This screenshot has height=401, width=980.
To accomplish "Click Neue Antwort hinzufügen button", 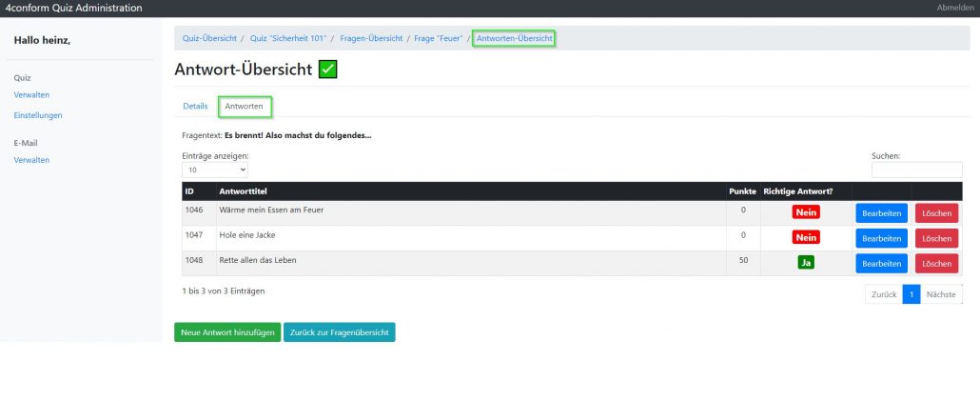I will point(226,332).
